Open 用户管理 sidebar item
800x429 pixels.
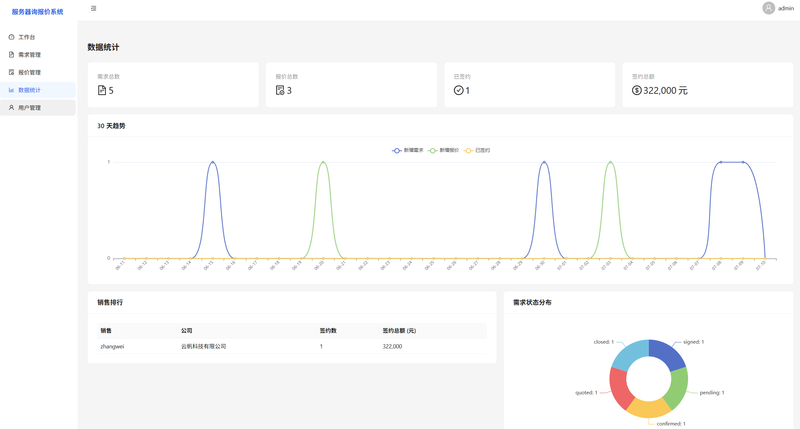pos(38,108)
